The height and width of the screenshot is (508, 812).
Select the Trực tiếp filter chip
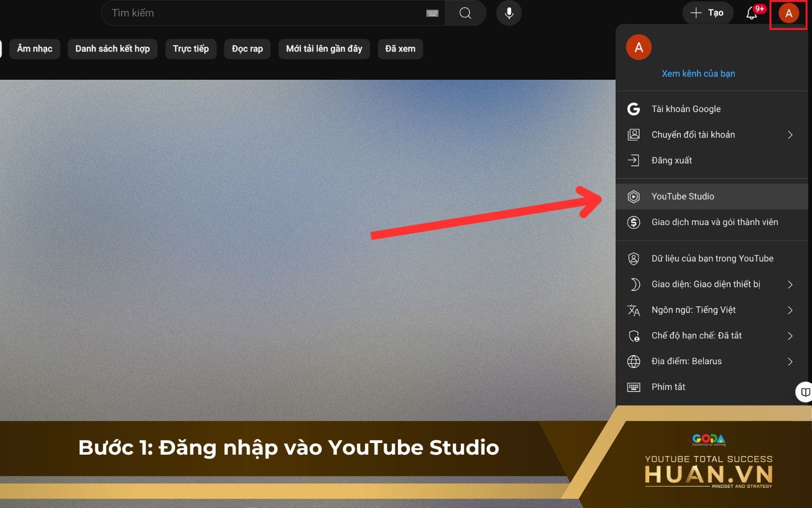tap(191, 49)
